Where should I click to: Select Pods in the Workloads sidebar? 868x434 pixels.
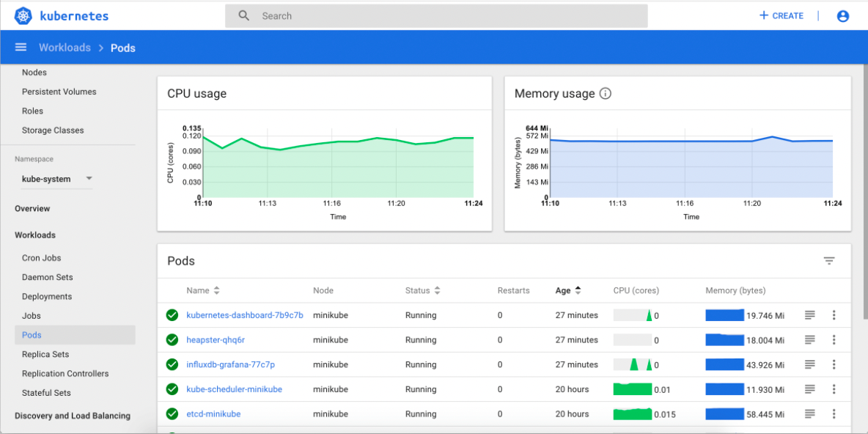[32, 334]
